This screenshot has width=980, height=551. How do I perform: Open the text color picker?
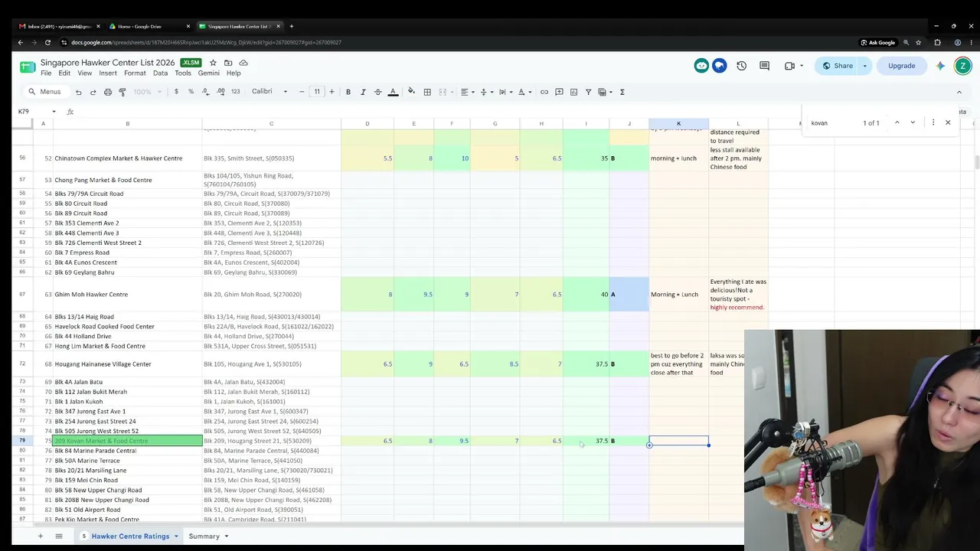tap(393, 92)
